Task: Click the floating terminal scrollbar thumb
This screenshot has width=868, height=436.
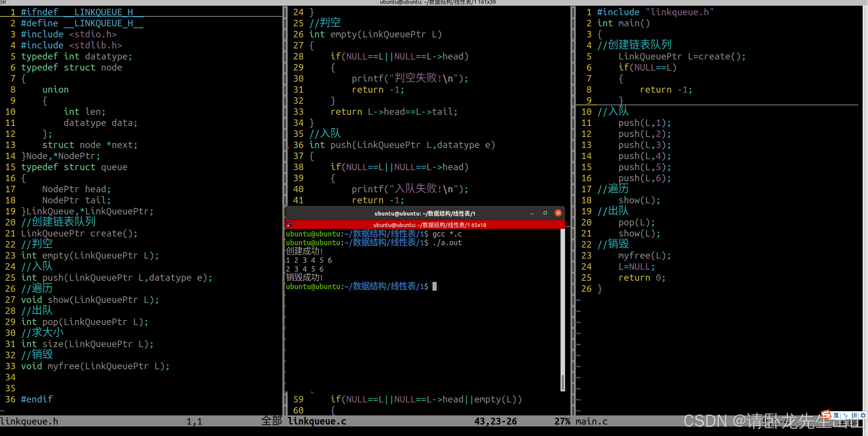Action: tap(563, 381)
